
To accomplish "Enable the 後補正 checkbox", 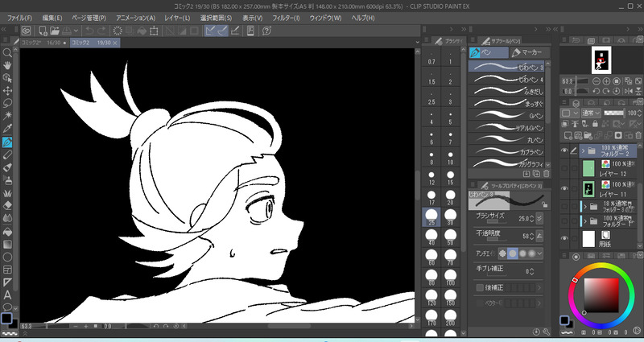I will 480,287.
